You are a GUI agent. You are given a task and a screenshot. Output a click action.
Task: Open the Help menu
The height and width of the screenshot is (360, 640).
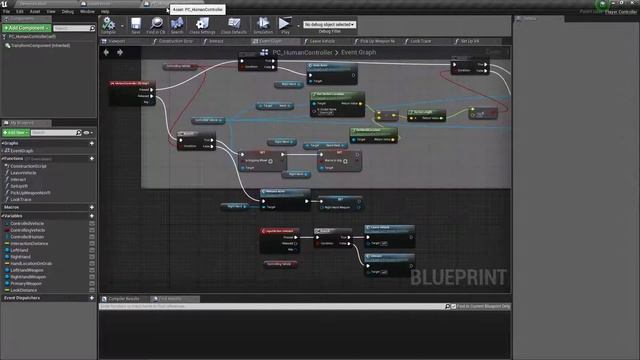(x=105, y=11)
